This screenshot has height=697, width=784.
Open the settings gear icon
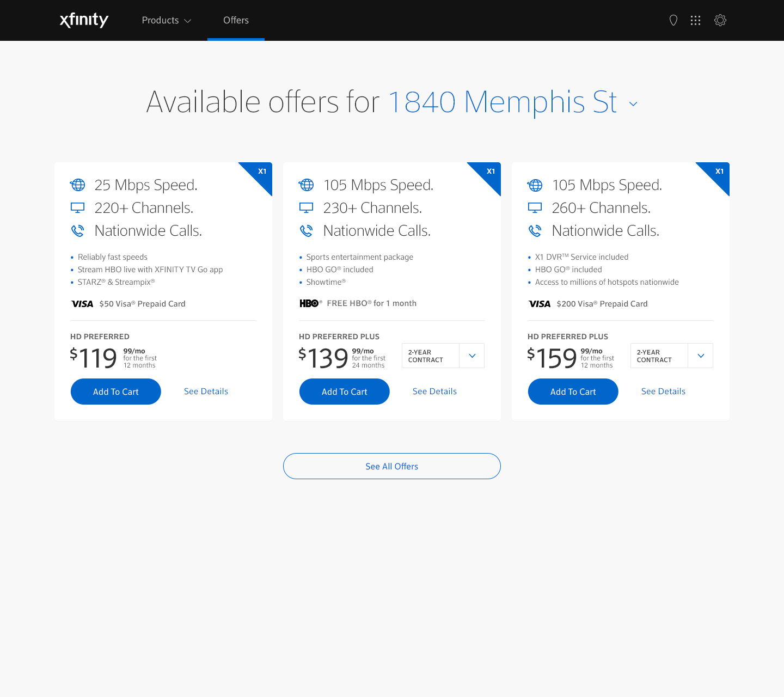coord(720,20)
